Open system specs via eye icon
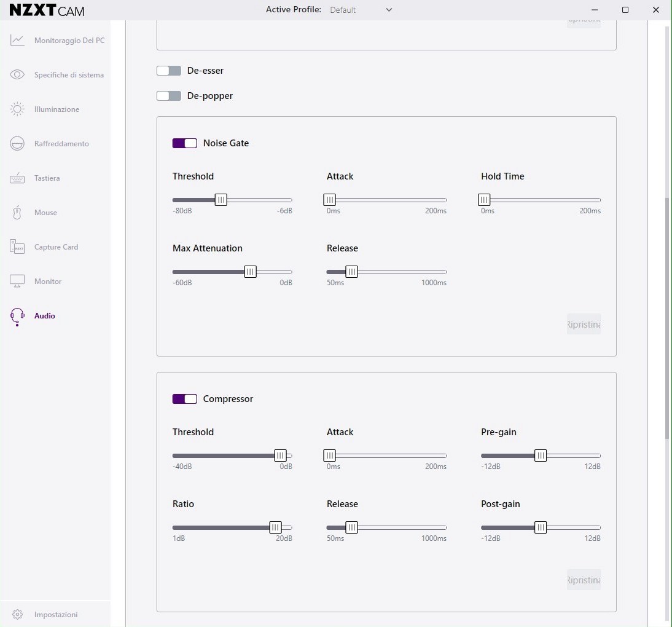672x627 pixels. 17,75
